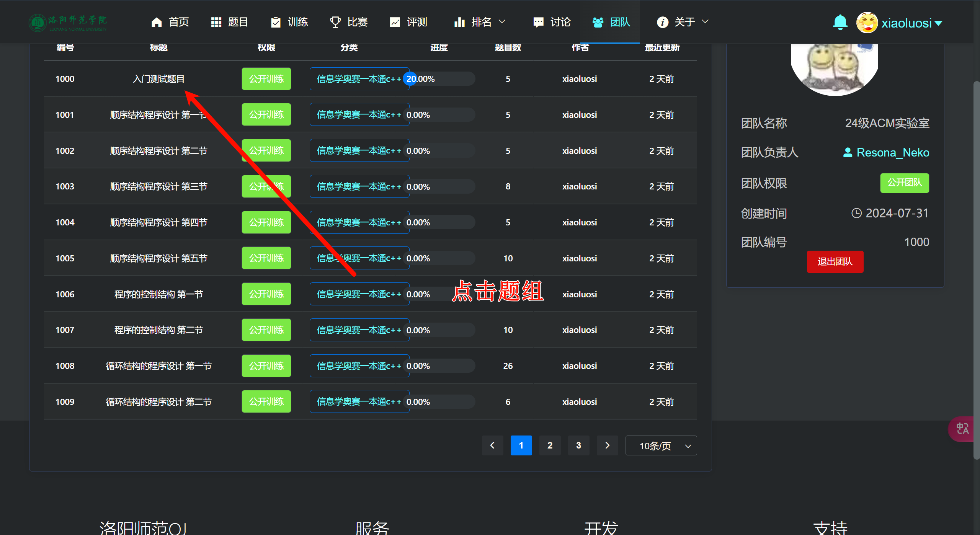Viewport: 980px width, 535px height.
Task: Open Resona_Neko team leader profile link
Action: click(892, 153)
